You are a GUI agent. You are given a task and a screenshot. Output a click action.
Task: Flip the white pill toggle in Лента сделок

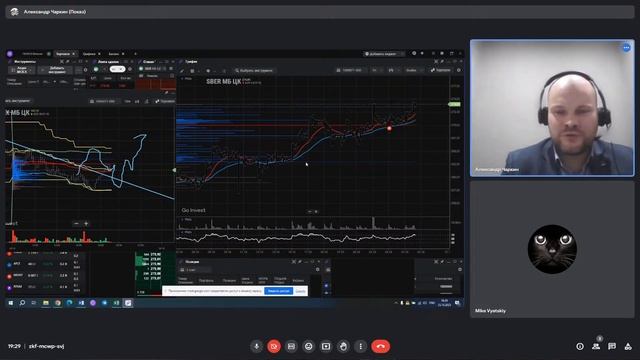click(x=118, y=69)
